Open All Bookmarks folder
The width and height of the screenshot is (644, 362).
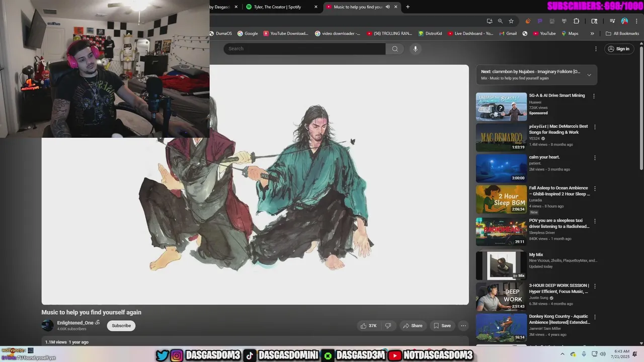point(622,34)
